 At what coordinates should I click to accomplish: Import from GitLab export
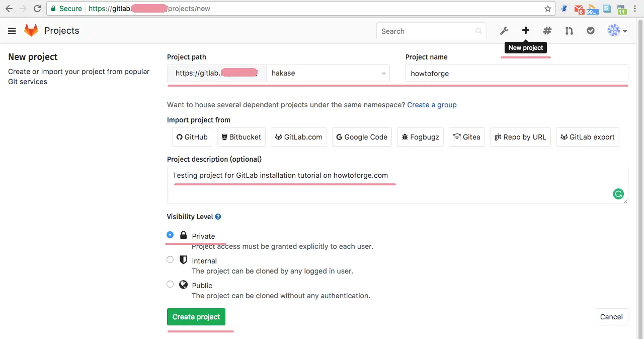(x=588, y=137)
